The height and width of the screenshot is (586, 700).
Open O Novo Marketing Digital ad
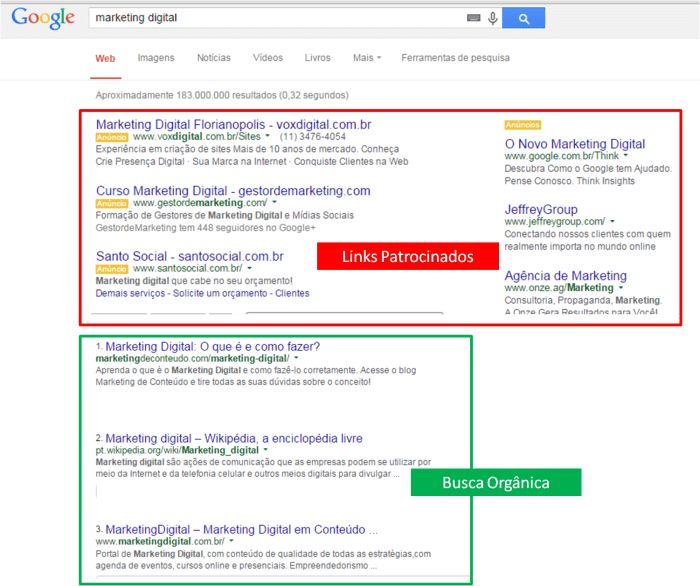point(575,144)
